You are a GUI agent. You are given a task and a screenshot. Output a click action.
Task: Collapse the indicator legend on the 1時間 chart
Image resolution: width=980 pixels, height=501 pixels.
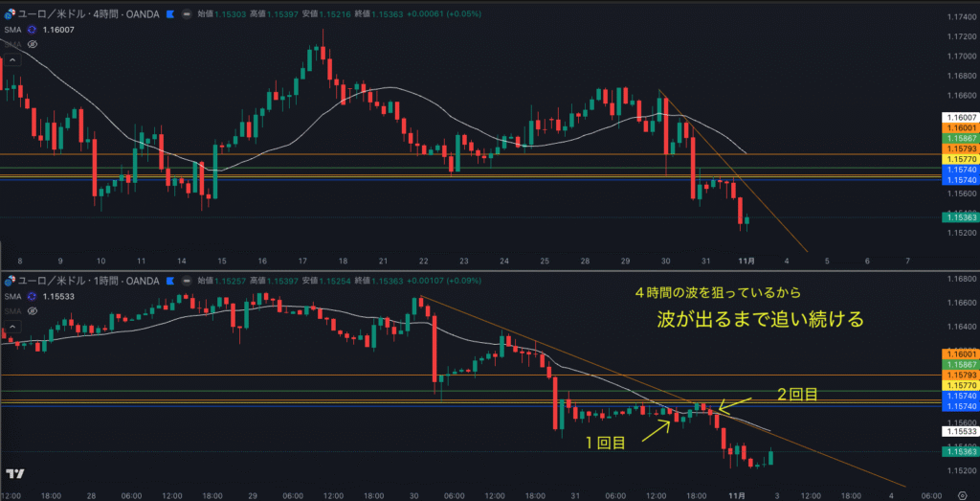[11, 327]
